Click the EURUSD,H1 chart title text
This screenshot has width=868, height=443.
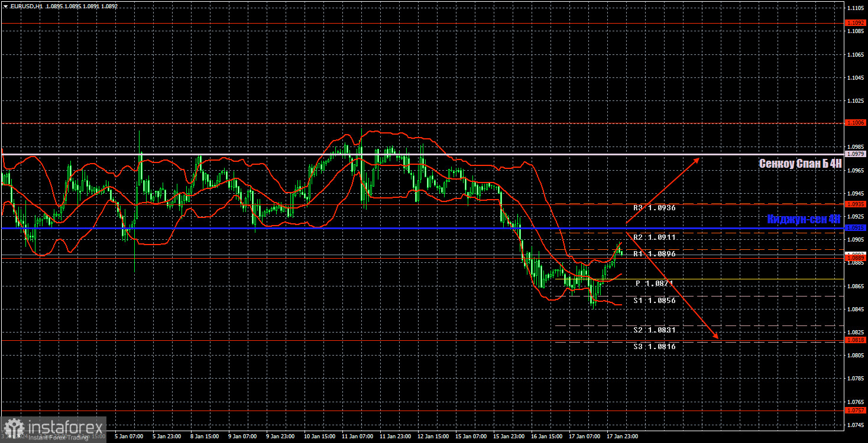26,5
